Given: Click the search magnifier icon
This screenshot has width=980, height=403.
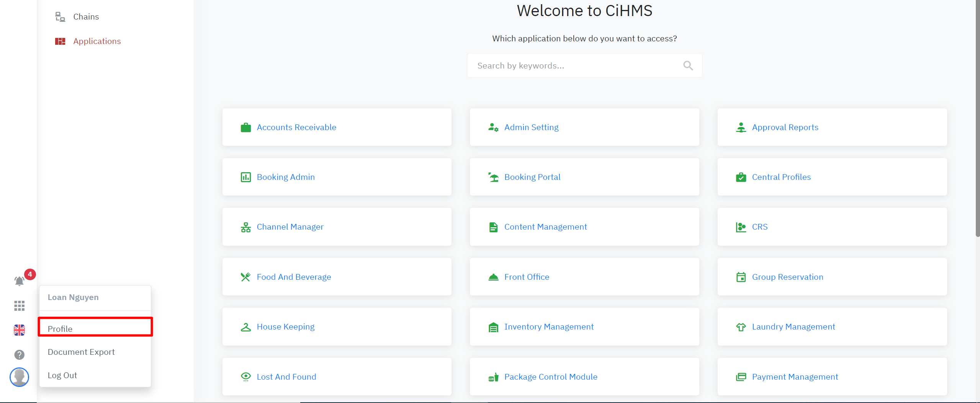Looking at the screenshot, I should coord(688,65).
